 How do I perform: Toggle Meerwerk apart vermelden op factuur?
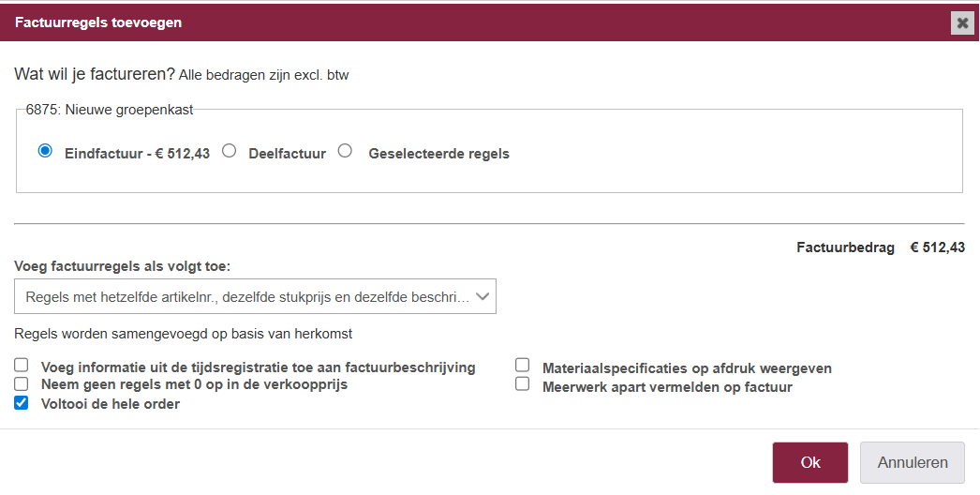click(523, 384)
